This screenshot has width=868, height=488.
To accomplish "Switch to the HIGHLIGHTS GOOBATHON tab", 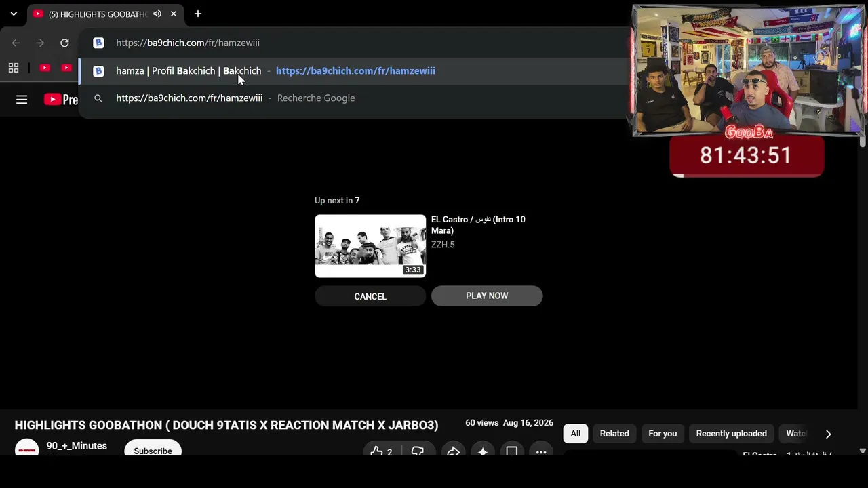I will coord(97,14).
